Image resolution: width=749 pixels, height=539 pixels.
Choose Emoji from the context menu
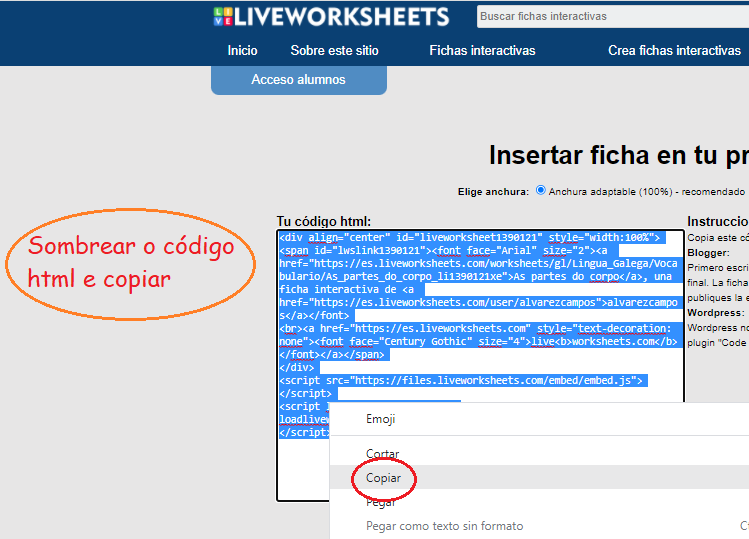click(x=380, y=419)
